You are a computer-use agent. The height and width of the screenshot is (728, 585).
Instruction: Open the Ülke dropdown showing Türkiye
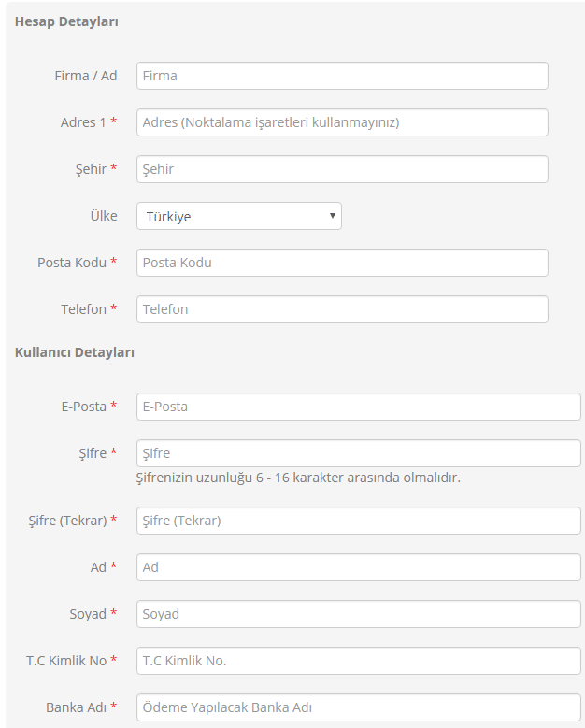click(239, 216)
